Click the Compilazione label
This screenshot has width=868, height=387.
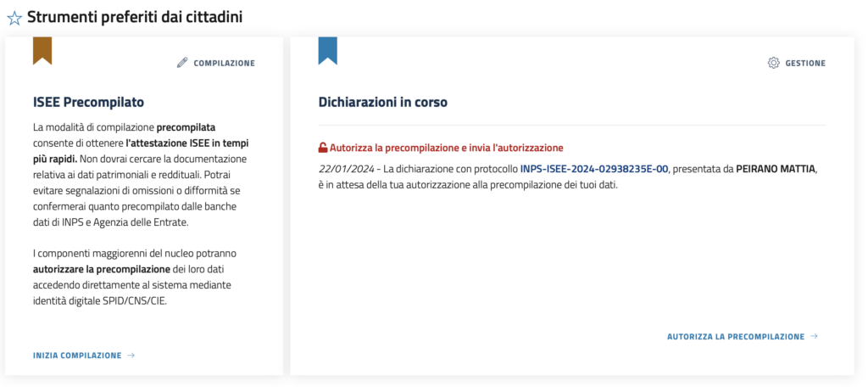coord(224,63)
